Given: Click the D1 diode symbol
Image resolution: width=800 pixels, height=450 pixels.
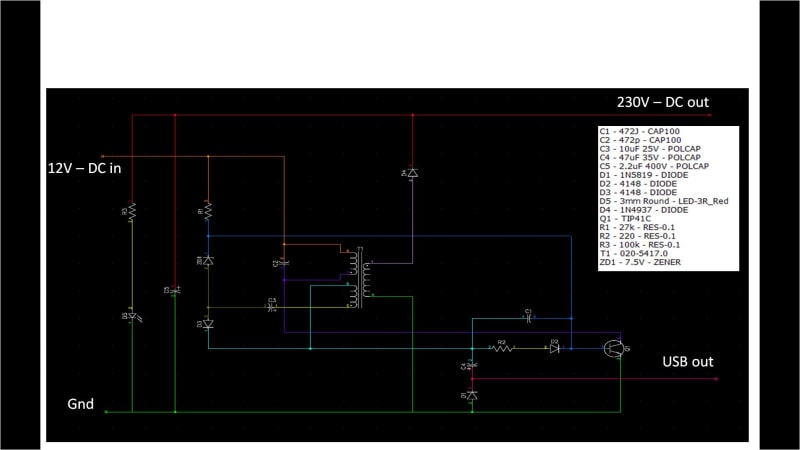Looking at the screenshot, I should (x=472, y=395).
